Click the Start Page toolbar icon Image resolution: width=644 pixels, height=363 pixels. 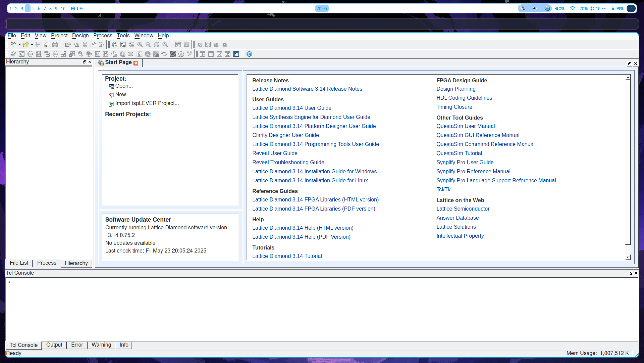tap(115, 45)
